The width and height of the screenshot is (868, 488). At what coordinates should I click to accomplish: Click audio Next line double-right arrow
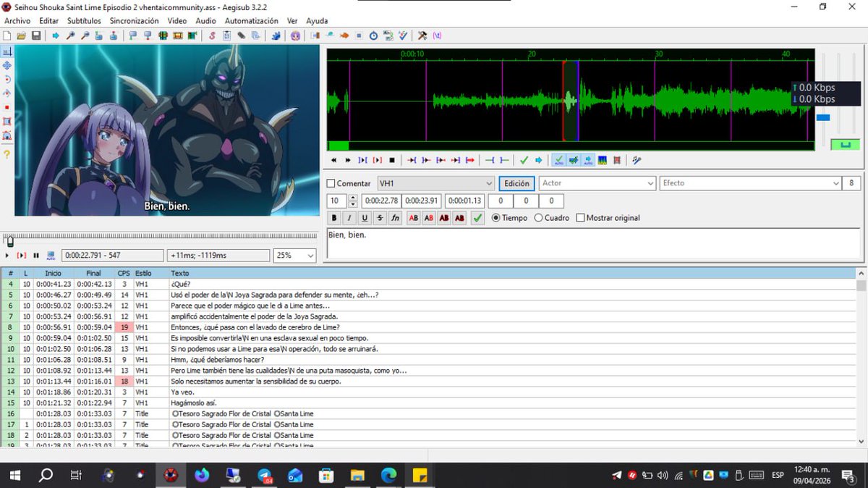pyautogui.click(x=348, y=160)
